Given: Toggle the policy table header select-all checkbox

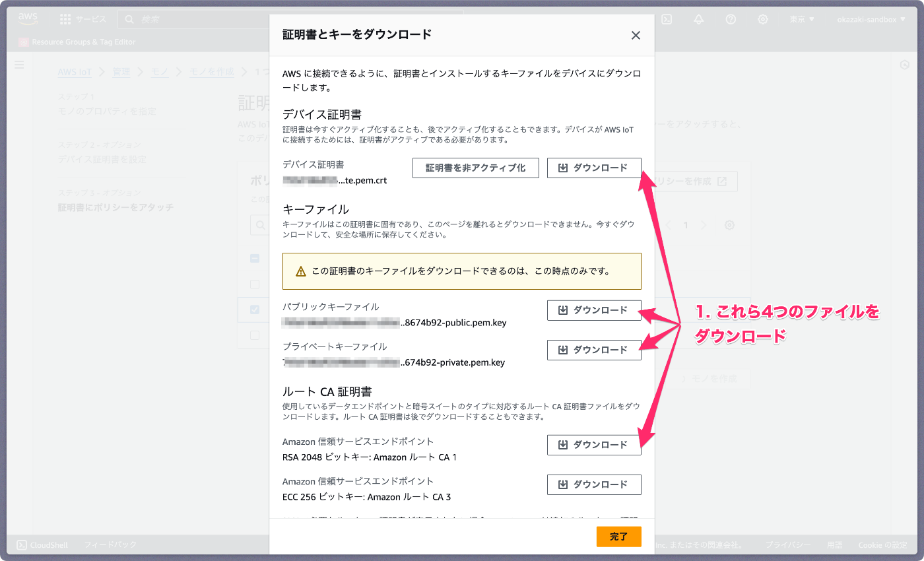Looking at the screenshot, I should coord(255,259).
